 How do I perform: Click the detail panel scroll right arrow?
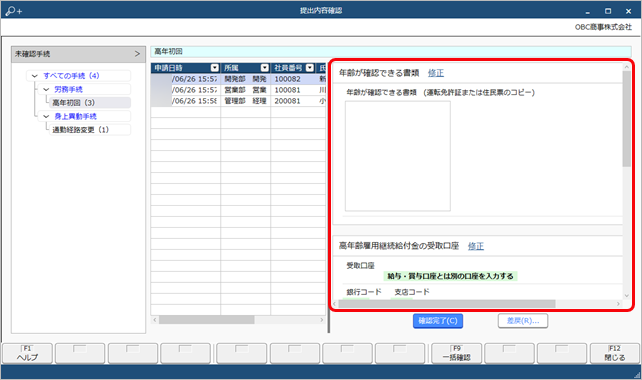pos(618,304)
